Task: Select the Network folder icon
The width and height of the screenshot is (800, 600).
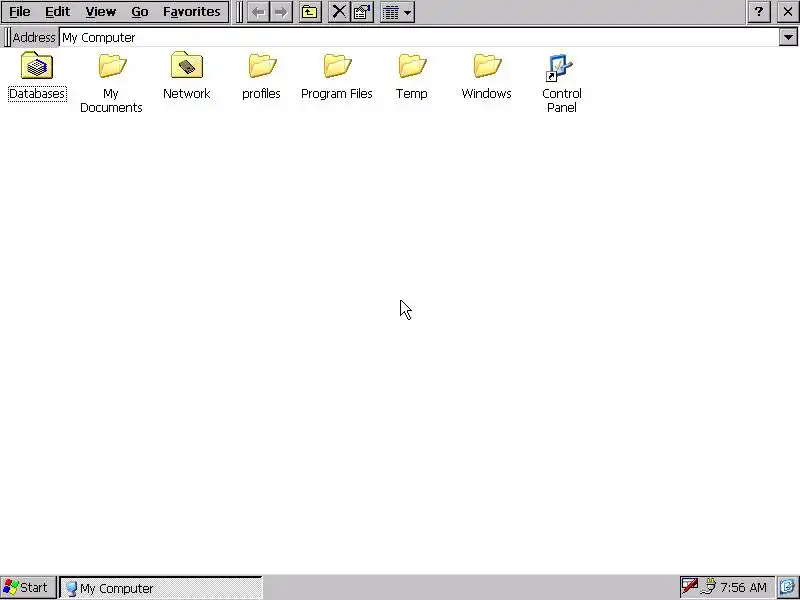Action: [x=186, y=65]
